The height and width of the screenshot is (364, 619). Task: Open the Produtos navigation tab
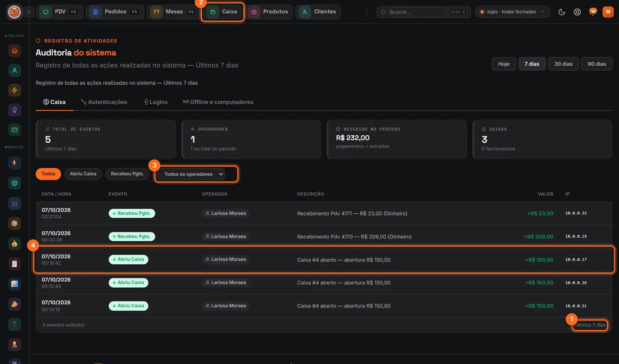tap(269, 12)
